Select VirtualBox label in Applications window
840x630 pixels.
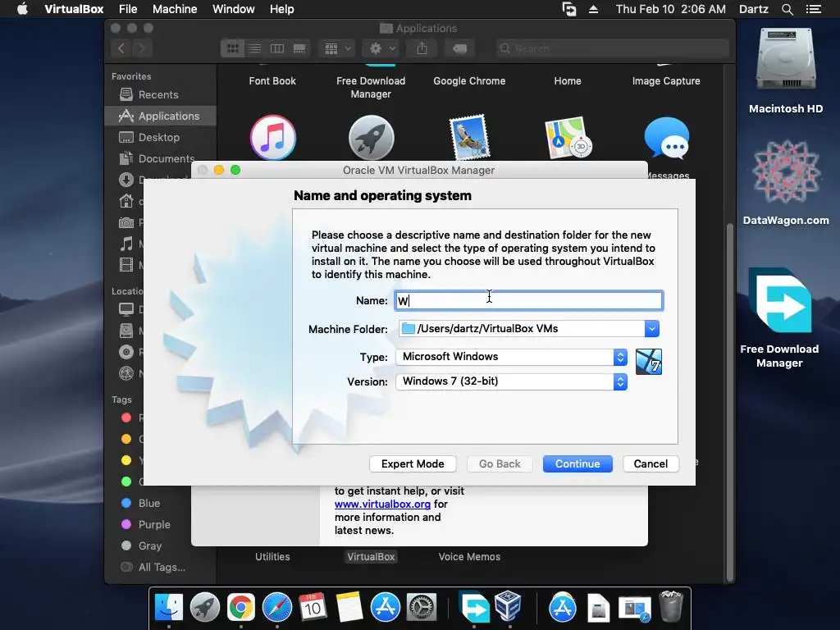(371, 557)
